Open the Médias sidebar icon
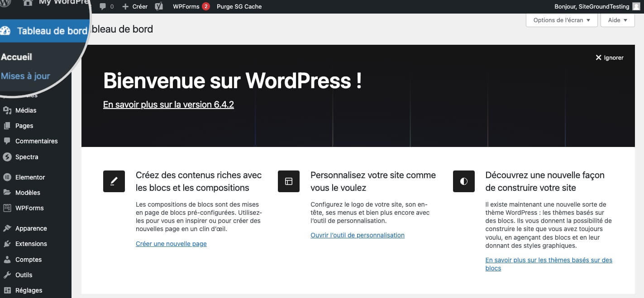Viewport: 644px width, 298px height. (7, 110)
